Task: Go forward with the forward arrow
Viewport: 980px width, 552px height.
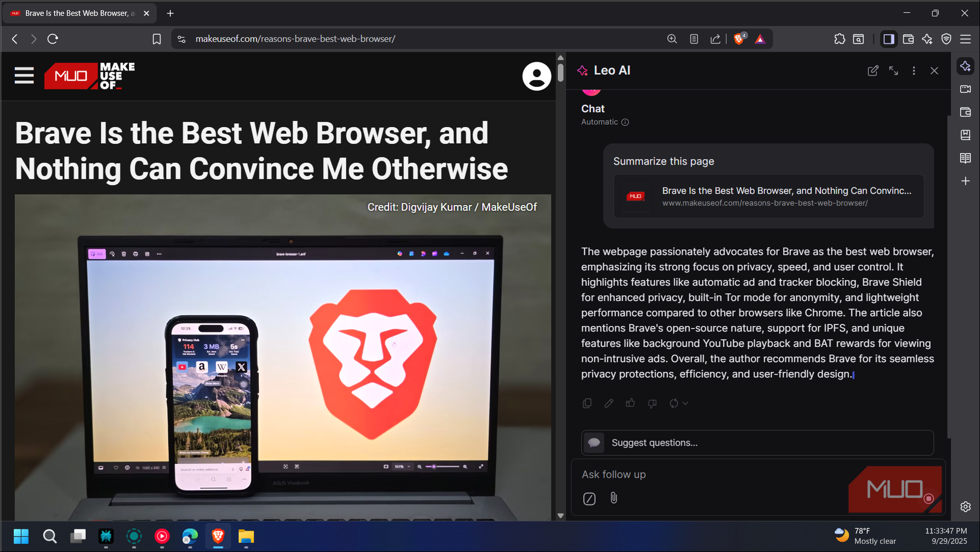Action: (33, 39)
